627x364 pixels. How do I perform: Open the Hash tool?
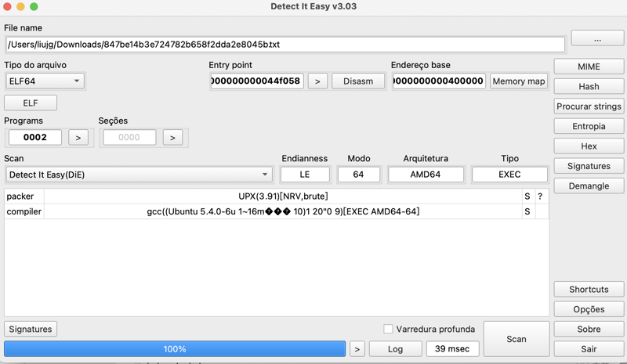tap(589, 86)
